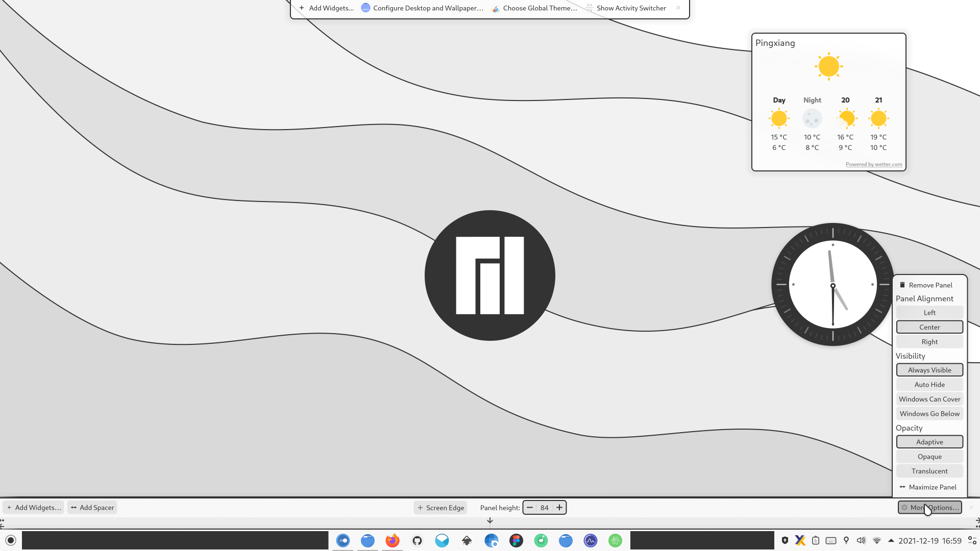
Task: Click day 20 forecast in weather widget
Action: point(845,124)
